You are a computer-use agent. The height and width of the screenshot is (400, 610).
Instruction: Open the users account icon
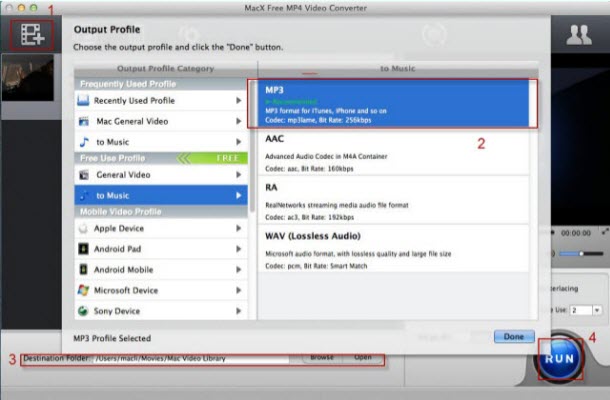tap(578, 35)
